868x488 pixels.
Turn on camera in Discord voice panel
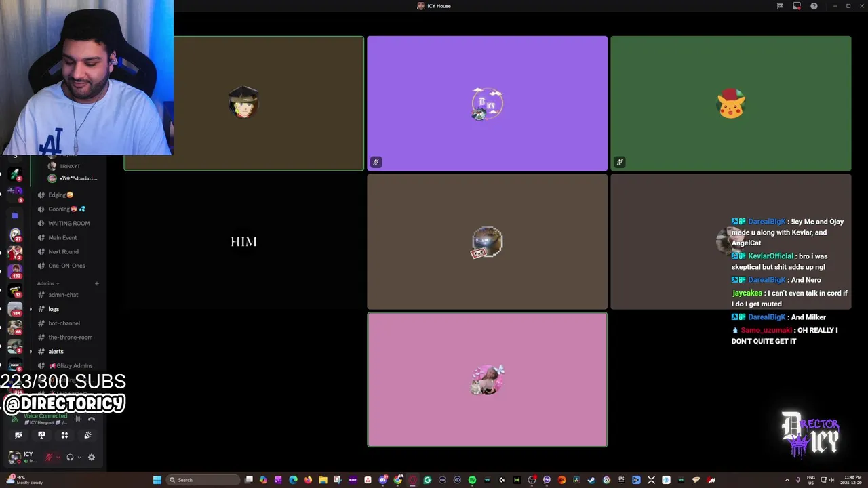pos(18,435)
